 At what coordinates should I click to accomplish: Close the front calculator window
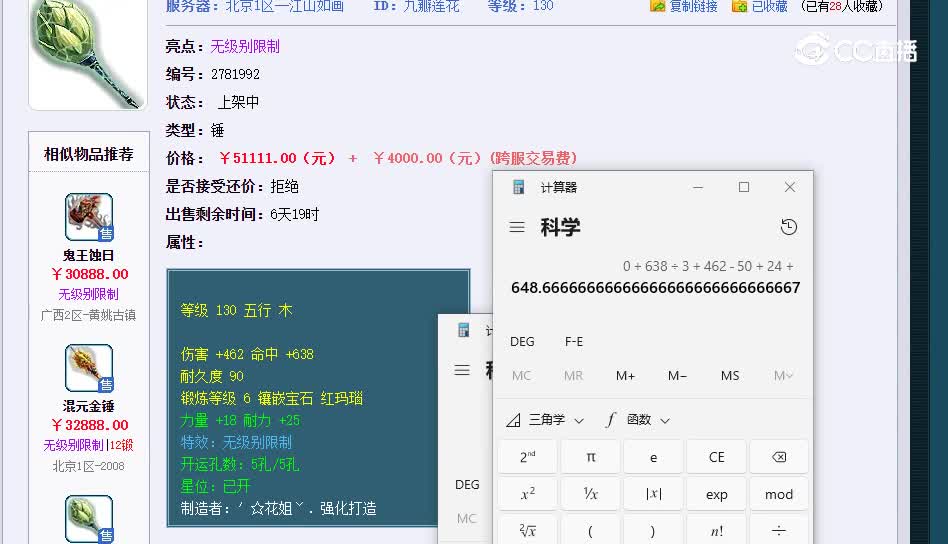pyautogui.click(x=790, y=187)
